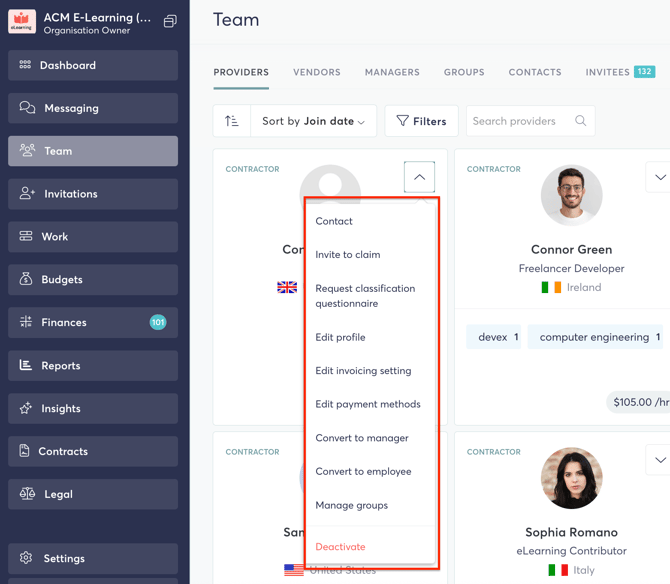Open the Dashboard sidebar item
Image resolution: width=670 pixels, height=584 pixels.
pyautogui.click(x=93, y=65)
